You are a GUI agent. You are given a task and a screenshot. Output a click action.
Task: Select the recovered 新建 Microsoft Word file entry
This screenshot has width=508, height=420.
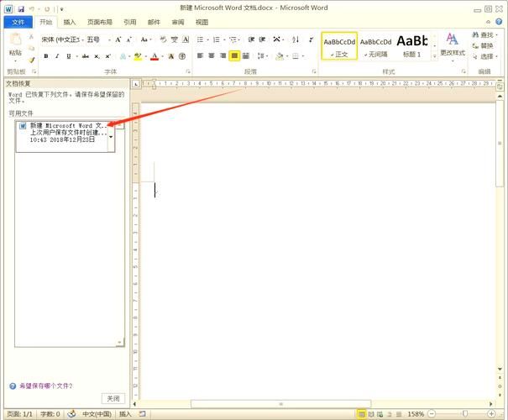click(x=63, y=133)
